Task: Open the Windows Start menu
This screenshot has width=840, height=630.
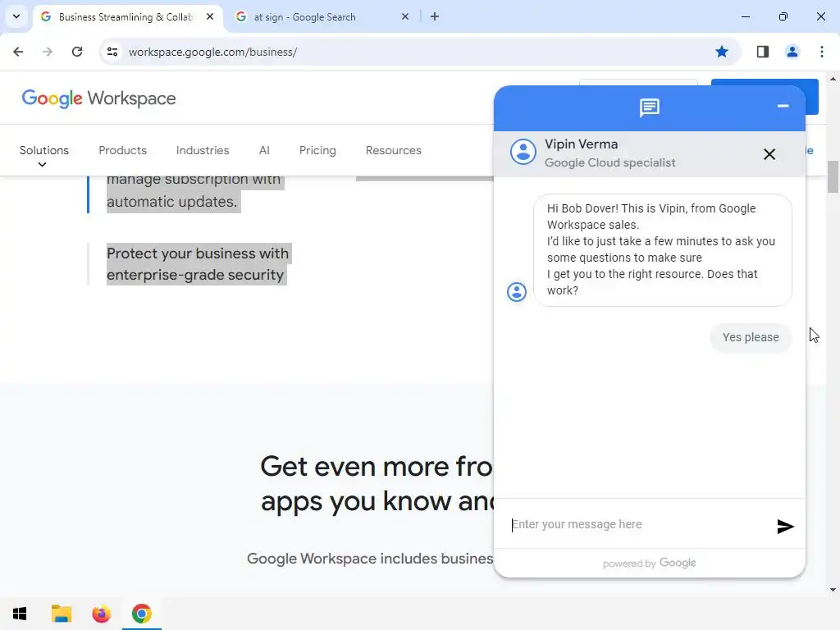Action: click(20, 614)
